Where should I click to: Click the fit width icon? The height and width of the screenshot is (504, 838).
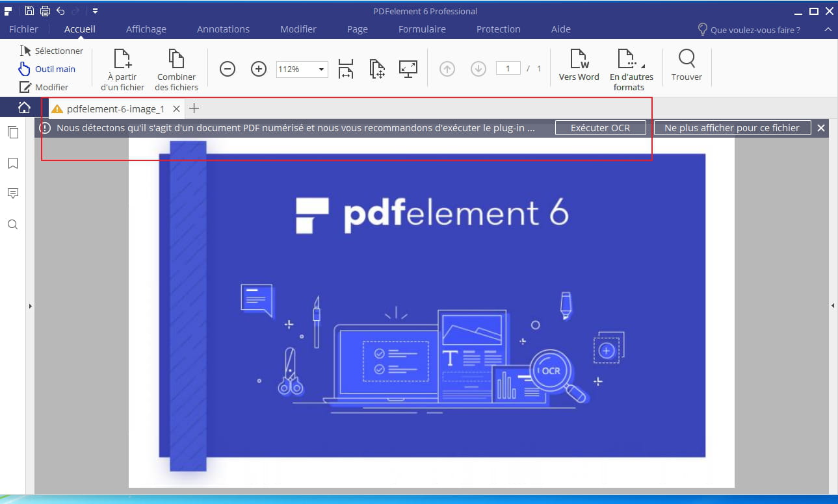pos(346,69)
